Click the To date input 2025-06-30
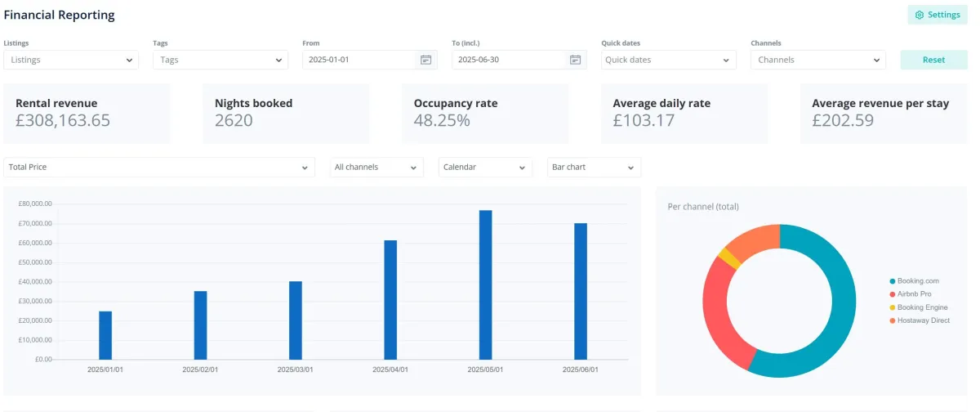980x412 pixels. (509, 60)
